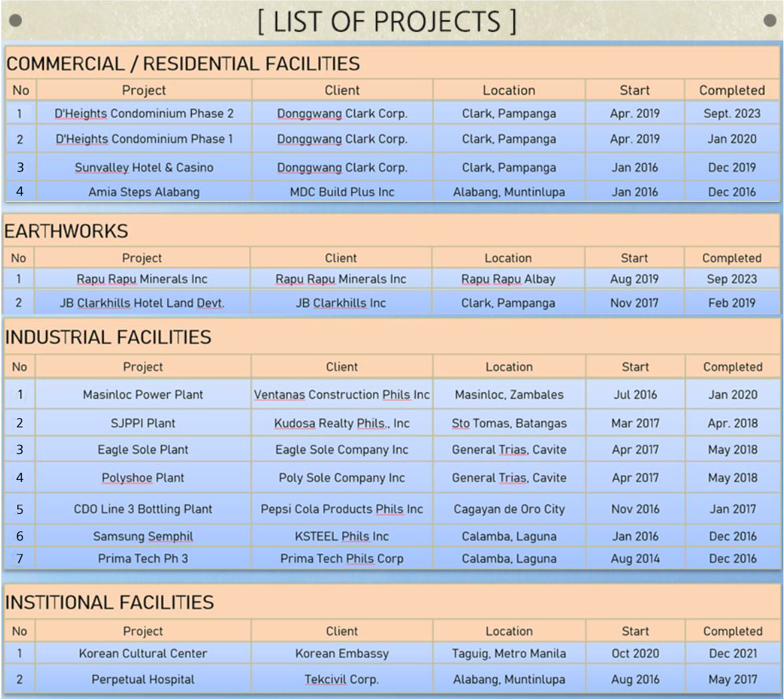
Task: Click the gray dot in the top-right corner
Action: coord(769,20)
